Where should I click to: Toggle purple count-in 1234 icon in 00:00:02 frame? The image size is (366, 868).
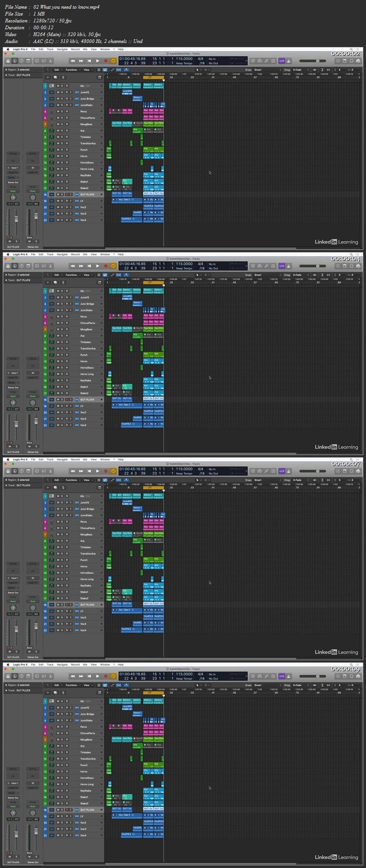tap(282, 61)
